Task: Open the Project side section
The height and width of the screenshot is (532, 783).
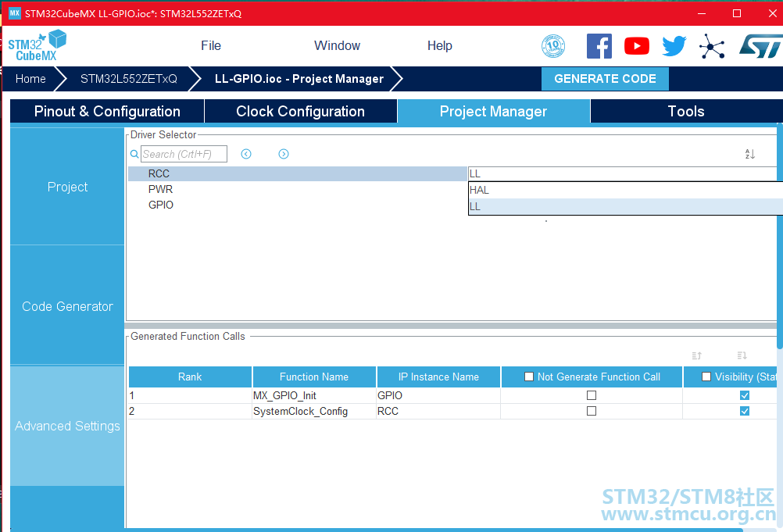Action: (x=67, y=187)
